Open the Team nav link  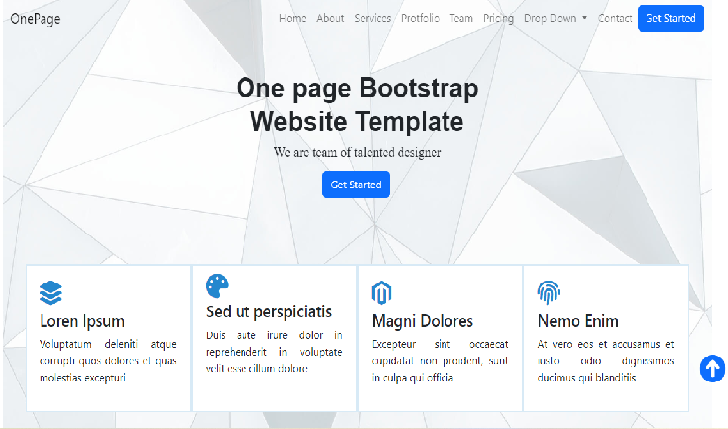coord(461,18)
